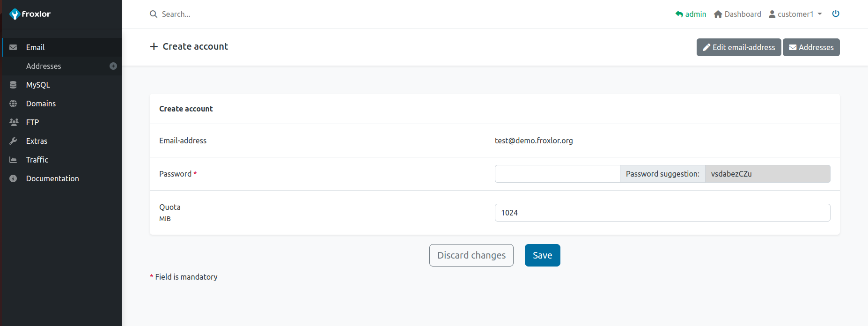Click the MySQL database icon
Viewport: 868px width, 326px height.
[x=13, y=85]
